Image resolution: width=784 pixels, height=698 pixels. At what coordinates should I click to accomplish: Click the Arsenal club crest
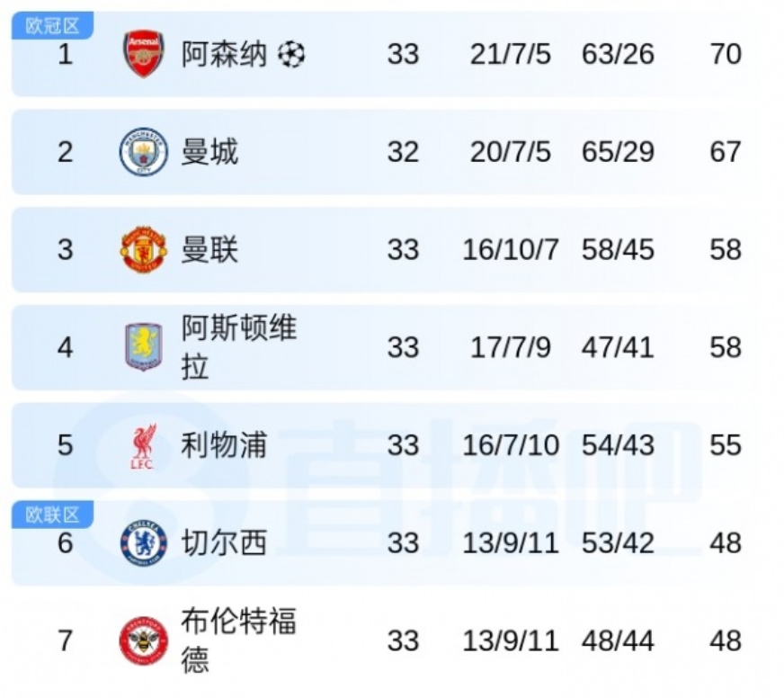(144, 54)
